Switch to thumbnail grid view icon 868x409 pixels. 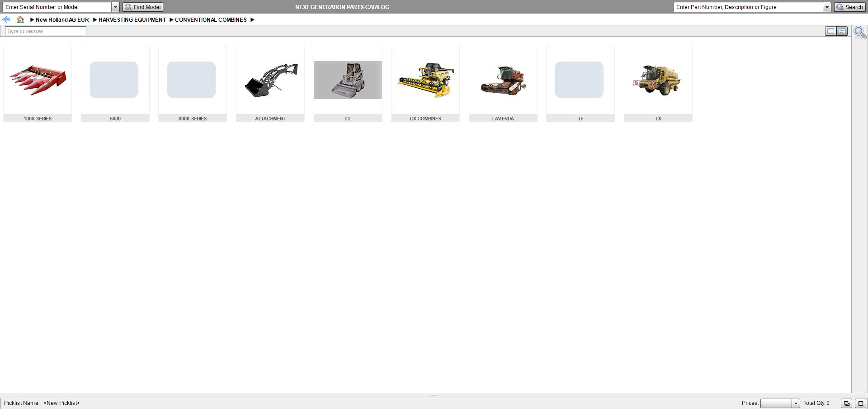(x=842, y=31)
